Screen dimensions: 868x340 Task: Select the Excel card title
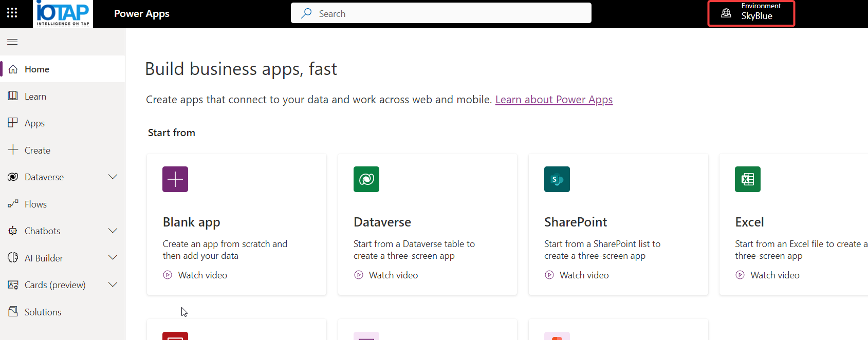749,222
